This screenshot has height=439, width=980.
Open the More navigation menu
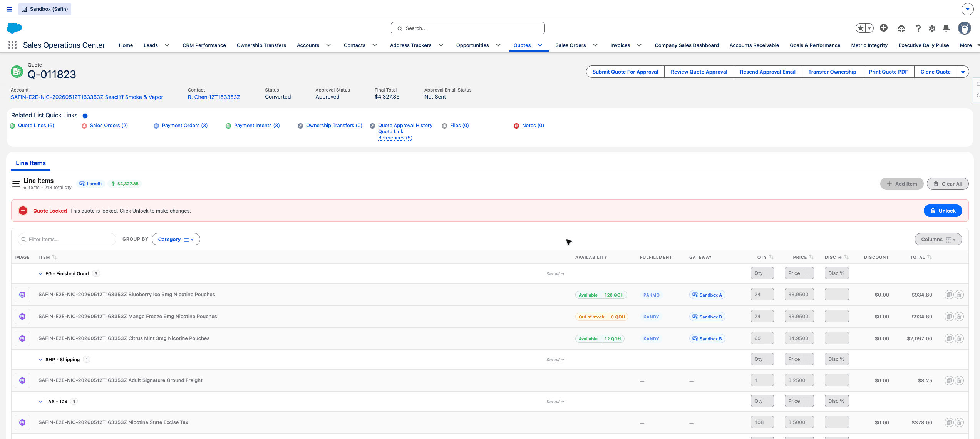(970, 45)
